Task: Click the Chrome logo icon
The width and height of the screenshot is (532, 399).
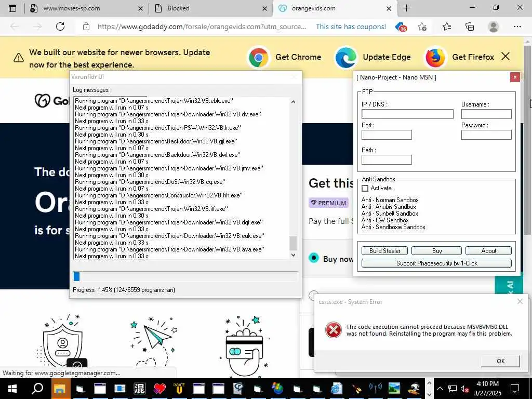Action: point(259,57)
